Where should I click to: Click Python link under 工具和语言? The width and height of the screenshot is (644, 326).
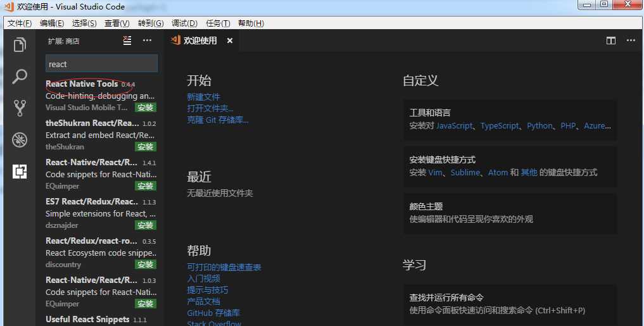click(540, 126)
